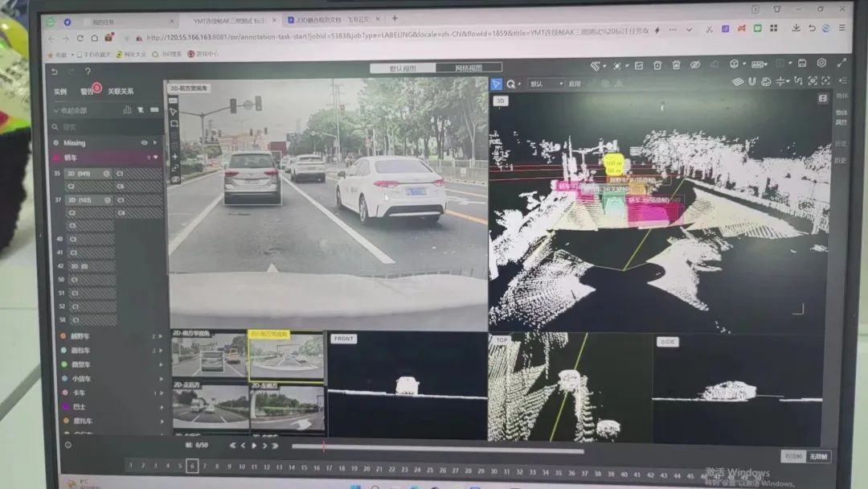Switch to the 关联关系 tab

(121, 92)
